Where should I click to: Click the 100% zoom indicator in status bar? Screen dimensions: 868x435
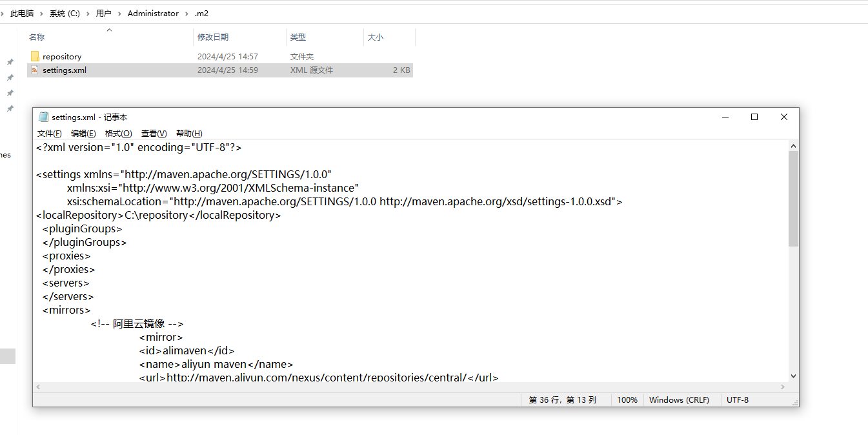tap(627, 400)
